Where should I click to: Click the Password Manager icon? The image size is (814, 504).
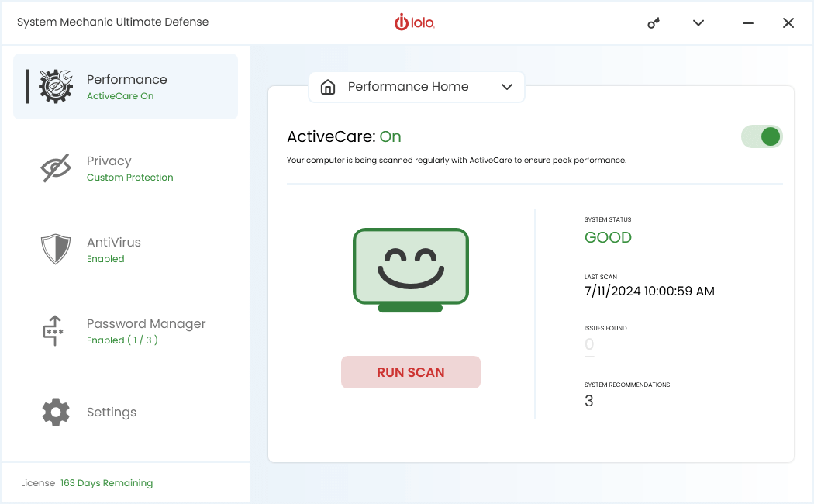point(53,331)
